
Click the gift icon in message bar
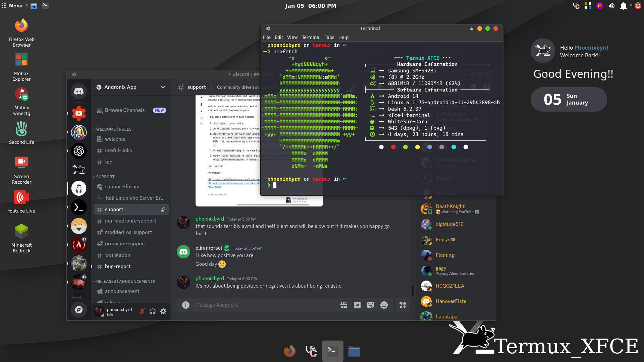pos(344,305)
